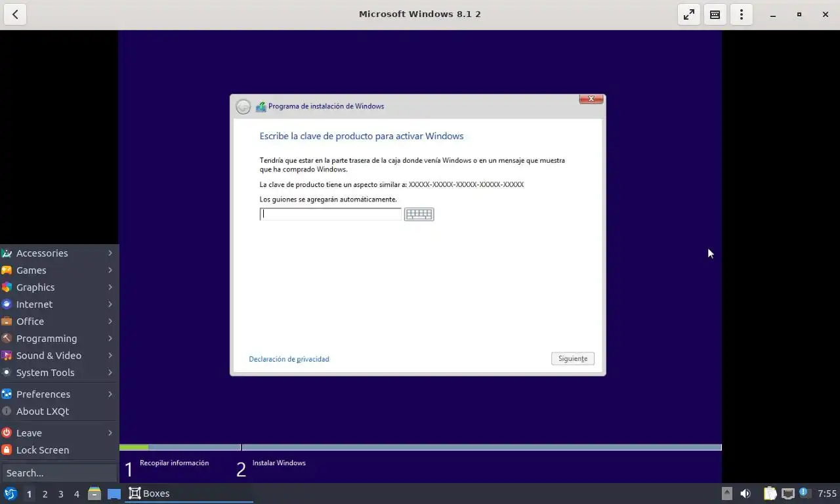This screenshot has width=840, height=504.
Task: Click the round back arrow in Windows setup
Action: [243, 106]
